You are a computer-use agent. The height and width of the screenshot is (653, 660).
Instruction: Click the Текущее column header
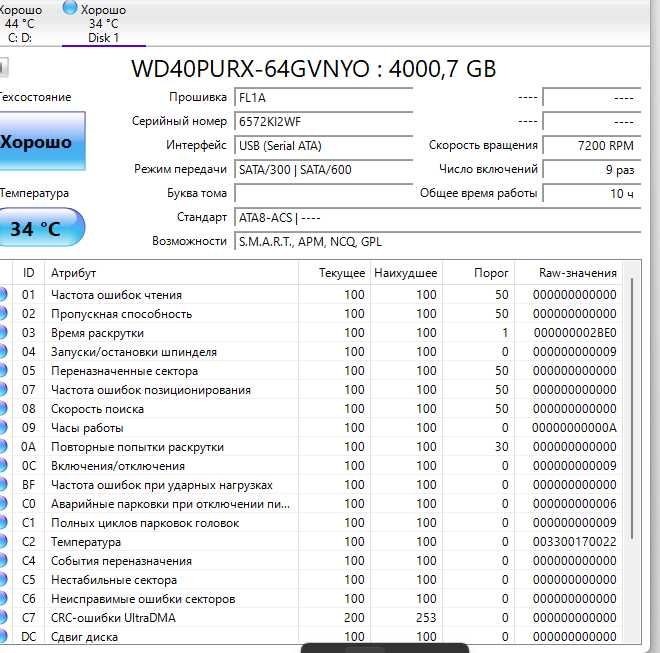(335, 273)
